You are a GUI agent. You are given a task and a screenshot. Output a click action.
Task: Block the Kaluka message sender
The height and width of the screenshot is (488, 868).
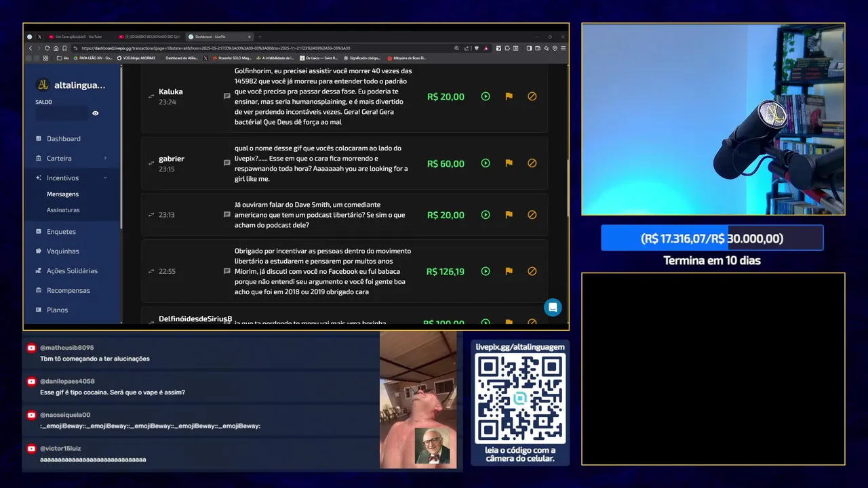[532, 96]
